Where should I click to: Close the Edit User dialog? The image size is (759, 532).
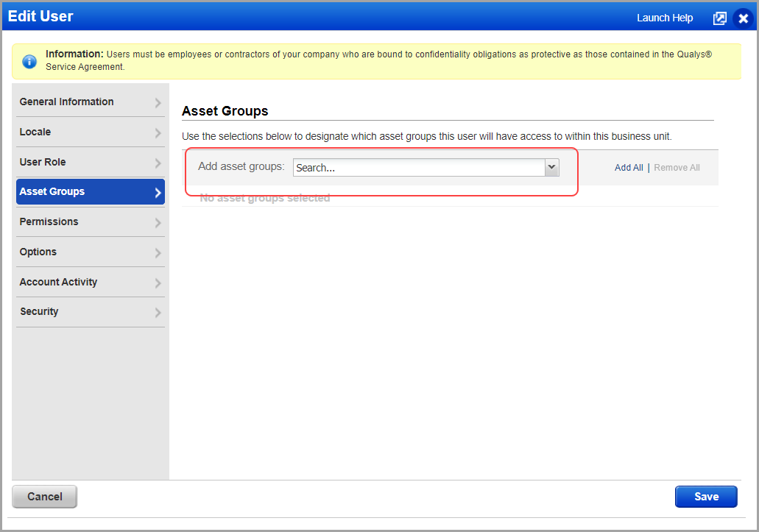743,18
